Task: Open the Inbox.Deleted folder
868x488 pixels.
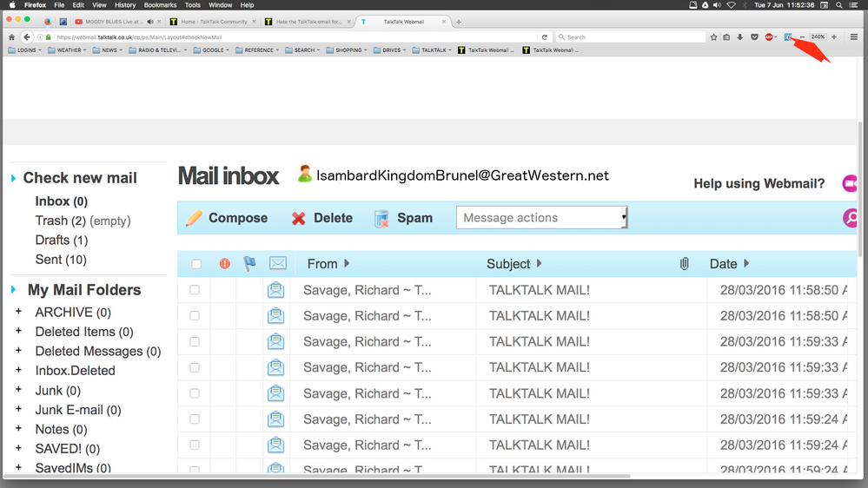Action: 76,371
